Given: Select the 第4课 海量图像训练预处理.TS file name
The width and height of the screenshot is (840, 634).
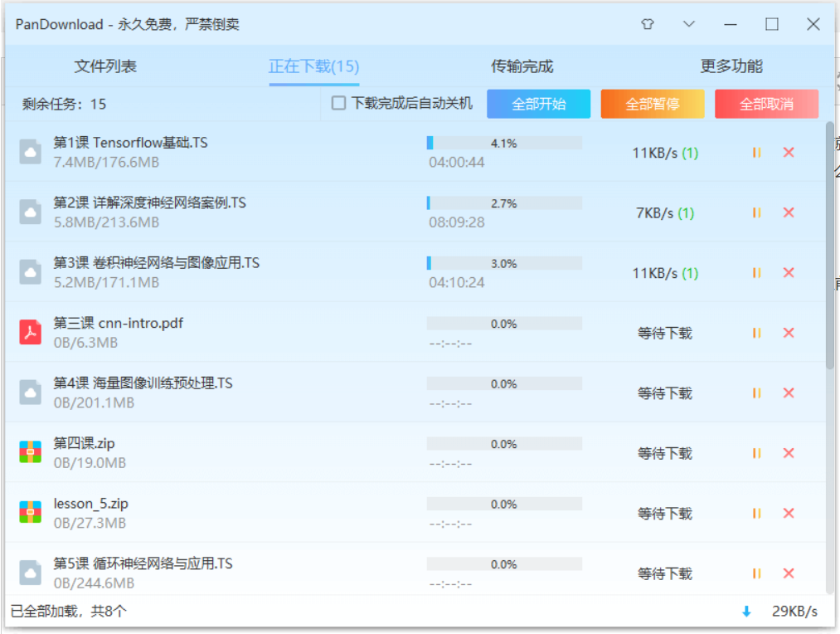Looking at the screenshot, I should click(x=143, y=383).
